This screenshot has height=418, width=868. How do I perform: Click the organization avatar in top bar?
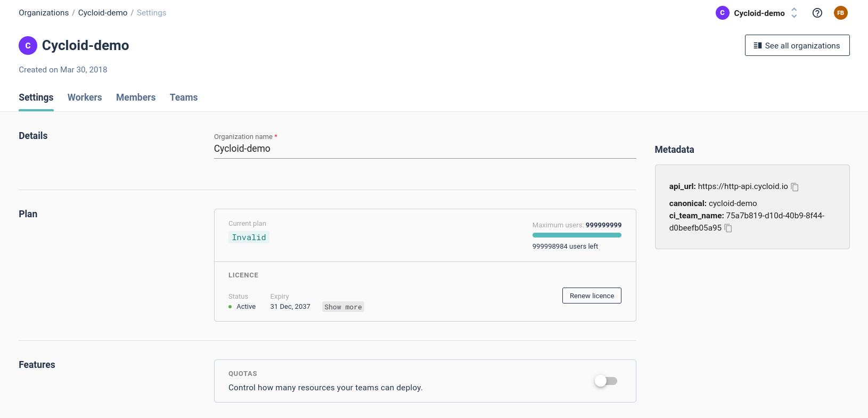(x=722, y=13)
